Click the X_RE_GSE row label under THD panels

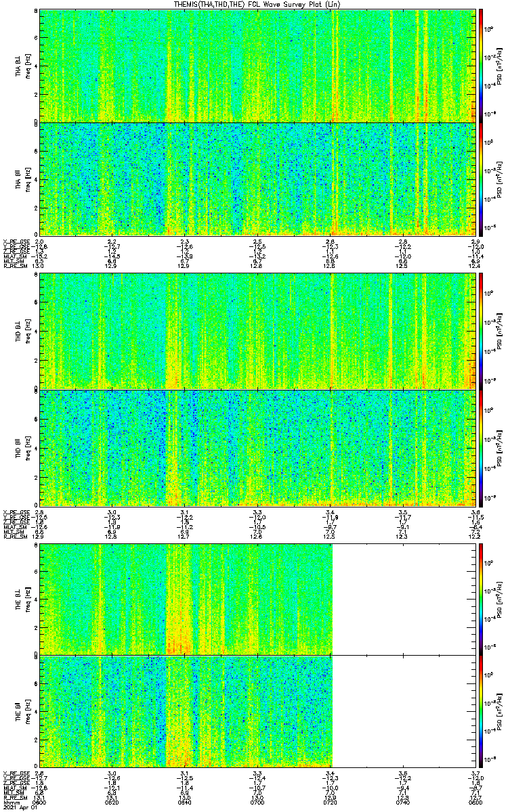pos(16,512)
